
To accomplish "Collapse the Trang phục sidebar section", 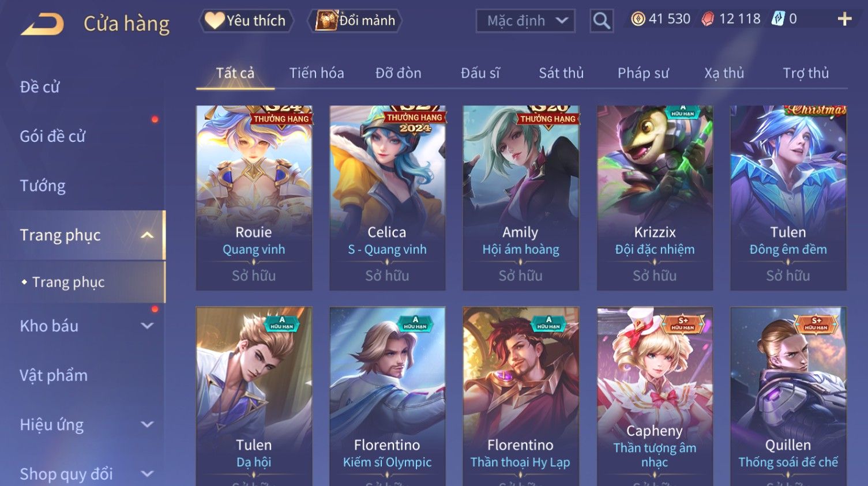I will tap(147, 235).
